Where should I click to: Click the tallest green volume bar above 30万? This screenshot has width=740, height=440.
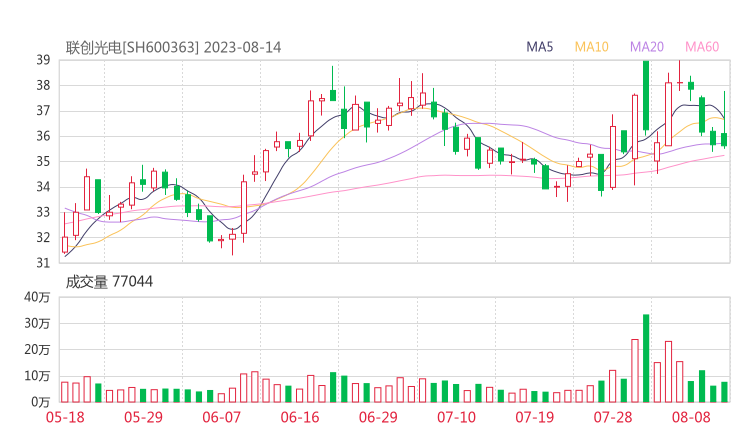click(646, 358)
